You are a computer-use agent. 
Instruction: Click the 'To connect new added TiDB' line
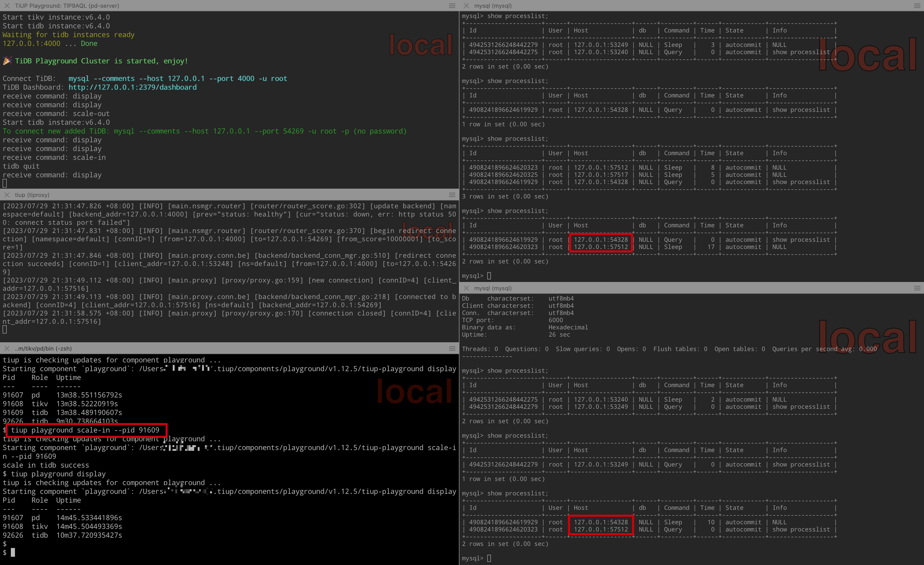tap(204, 131)
